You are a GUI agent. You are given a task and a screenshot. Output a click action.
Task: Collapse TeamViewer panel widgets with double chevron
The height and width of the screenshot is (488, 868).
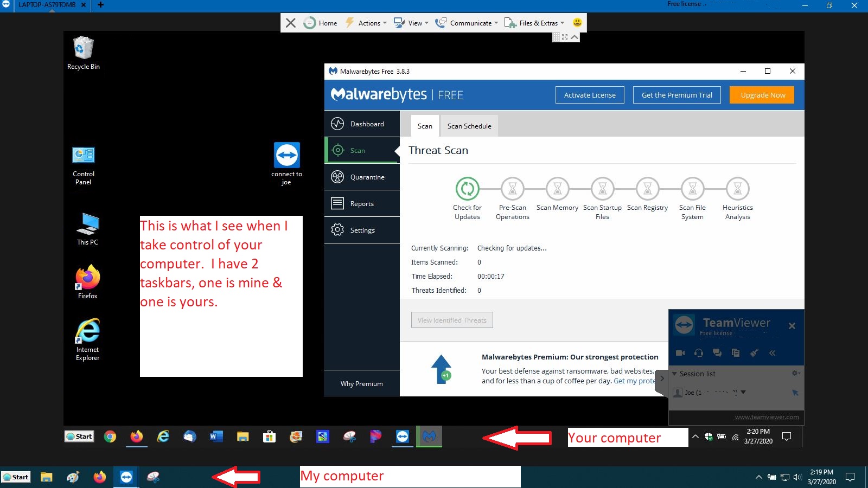pos(773,353)
